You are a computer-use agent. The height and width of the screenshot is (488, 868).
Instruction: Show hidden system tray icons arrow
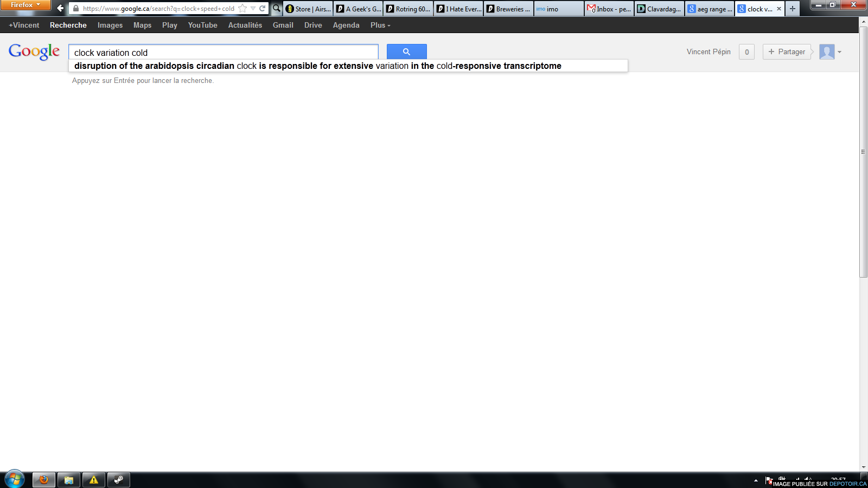tap(756, 480)
